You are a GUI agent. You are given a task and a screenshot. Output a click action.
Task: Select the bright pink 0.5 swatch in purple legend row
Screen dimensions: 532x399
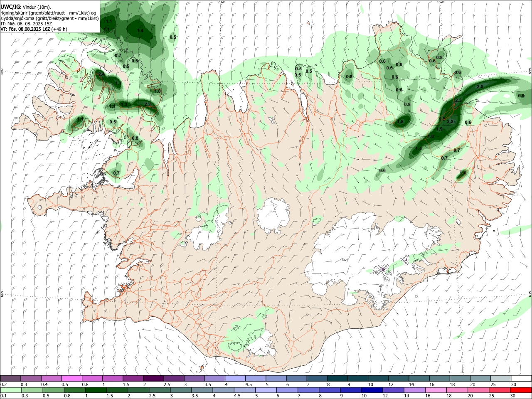click(x=71, y=378)
